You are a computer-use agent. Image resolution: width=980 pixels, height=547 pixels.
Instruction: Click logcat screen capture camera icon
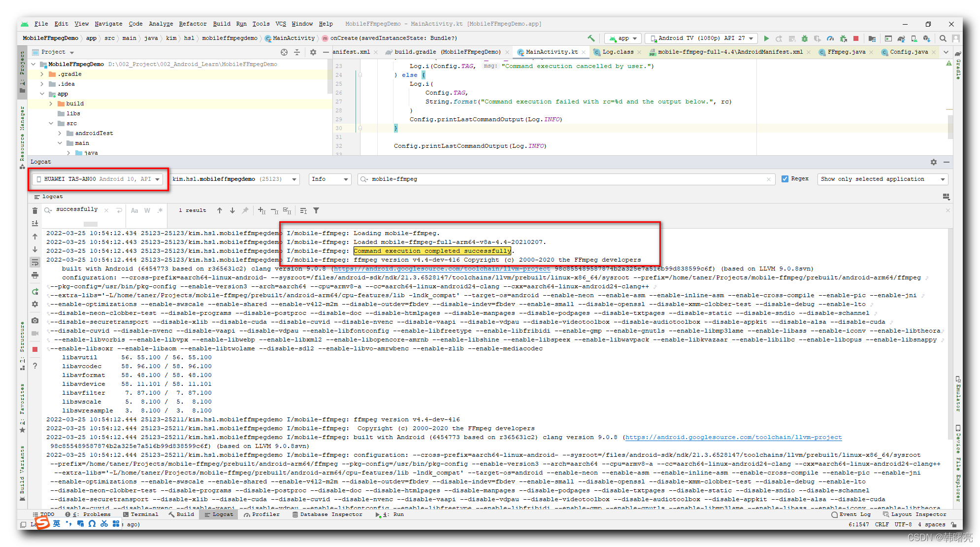(x=35, y=320)
